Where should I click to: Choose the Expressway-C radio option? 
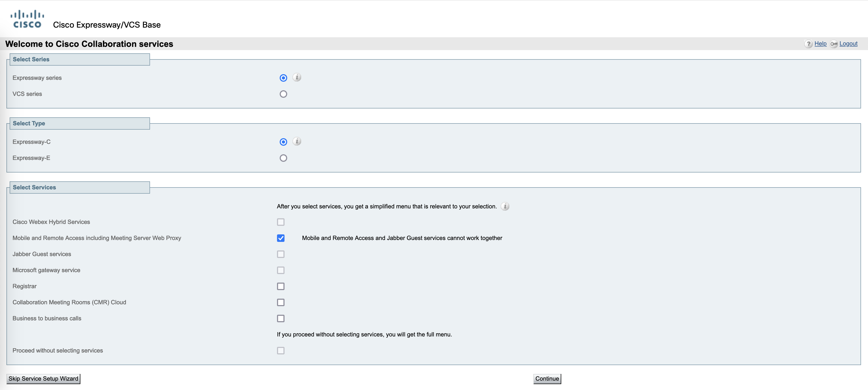pyautogui.click(x=283, y=142)
